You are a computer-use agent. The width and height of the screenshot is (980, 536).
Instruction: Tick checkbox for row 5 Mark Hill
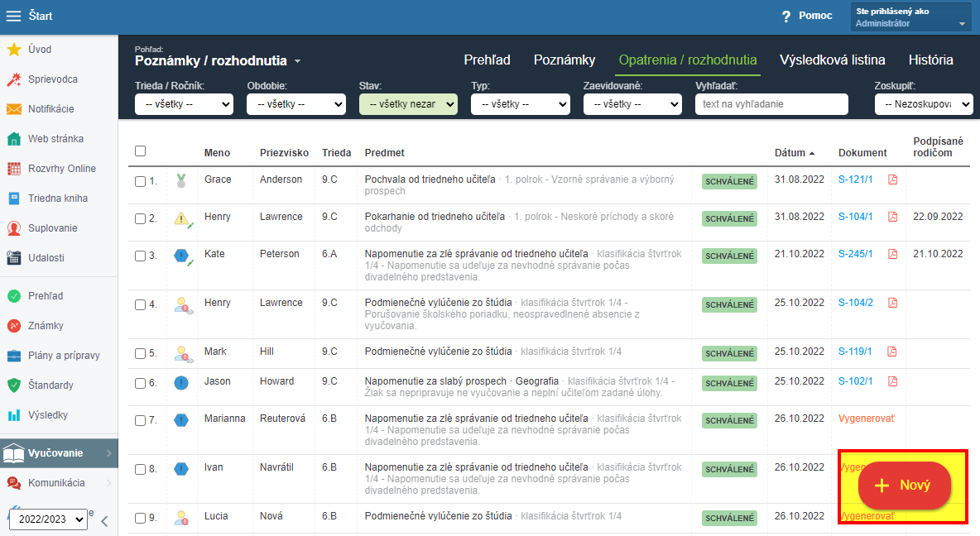tap(140, 353)
